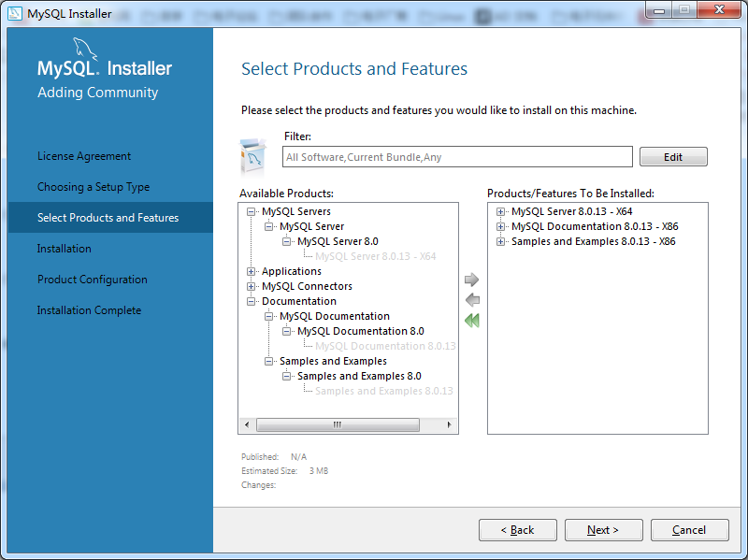Click the Published N/A value
The width and height of the screenshot is (748, 560).
(x=298, y=457)
